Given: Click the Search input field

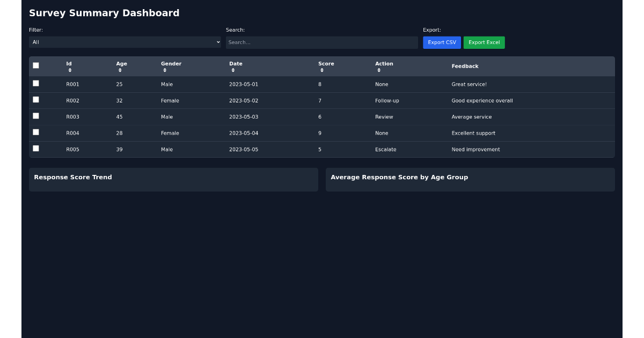Looking at the screenshot, I should (x=322, y=42).
